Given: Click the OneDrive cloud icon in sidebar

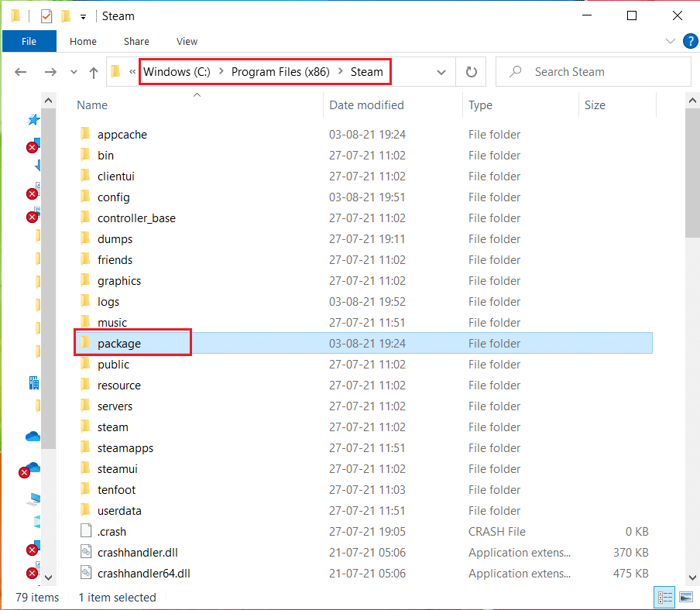Looking at the screenshot, I should pos(33,436).
